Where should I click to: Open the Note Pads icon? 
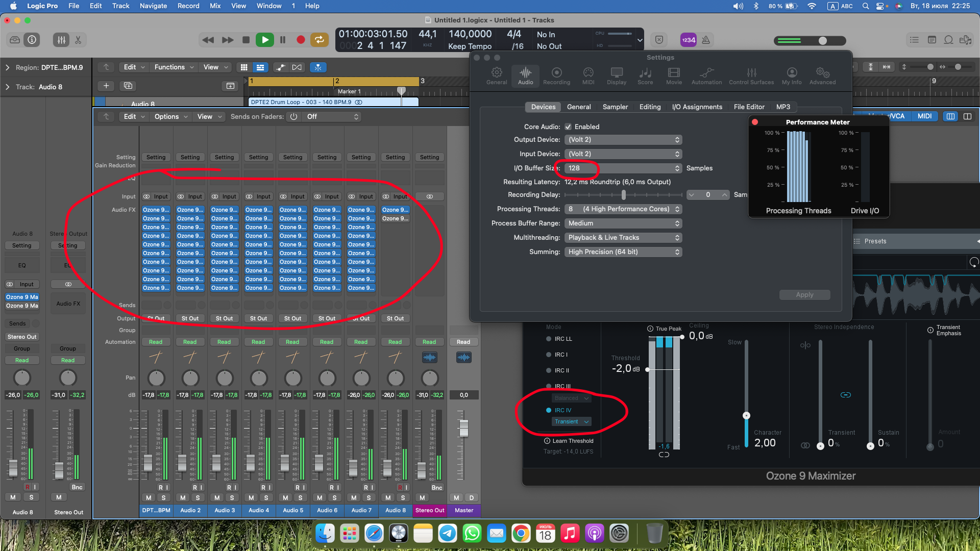932,40
